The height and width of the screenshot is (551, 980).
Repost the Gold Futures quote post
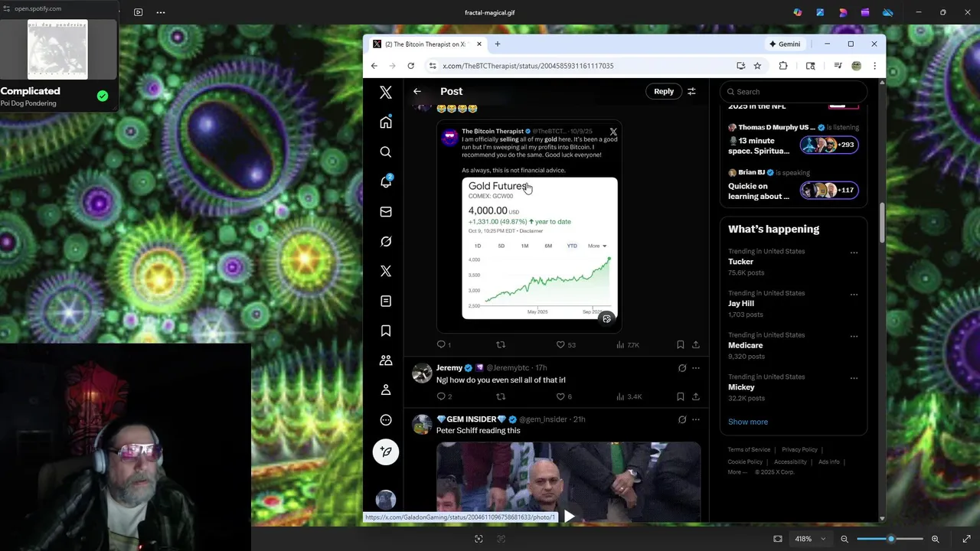(501, 345)
